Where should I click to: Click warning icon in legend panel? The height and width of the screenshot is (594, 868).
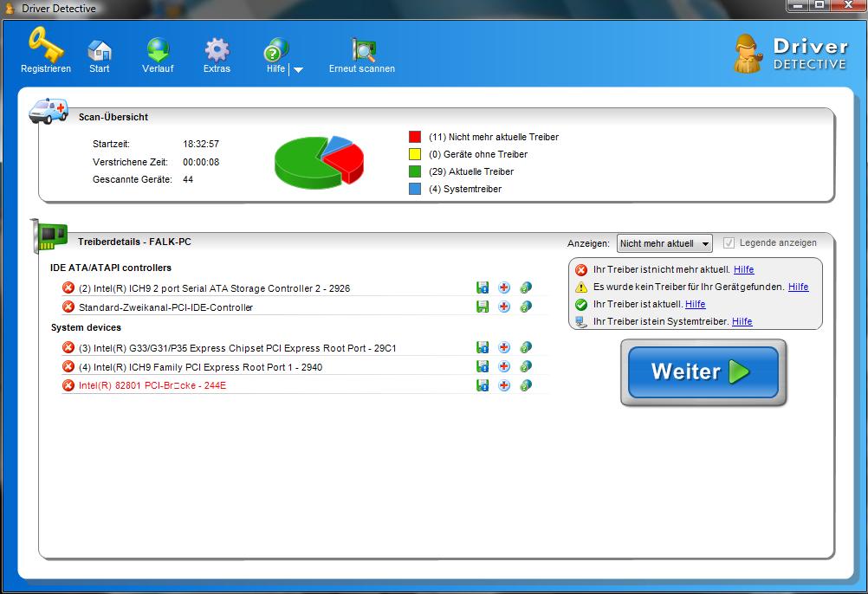581,287
